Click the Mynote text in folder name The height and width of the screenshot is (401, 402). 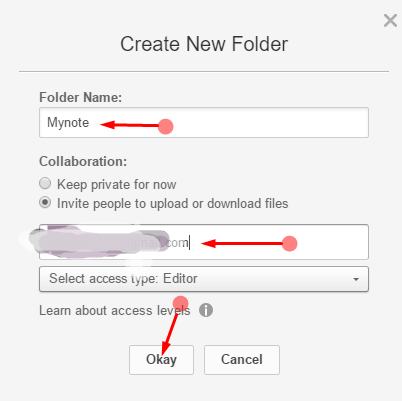pyautogui.click(x=68, y=123)
